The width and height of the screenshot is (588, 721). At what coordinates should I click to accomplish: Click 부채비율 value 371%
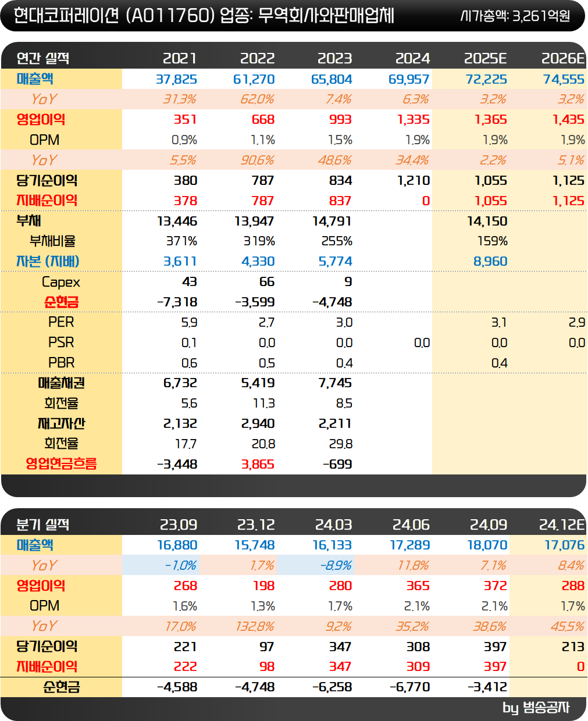[181, 241]
